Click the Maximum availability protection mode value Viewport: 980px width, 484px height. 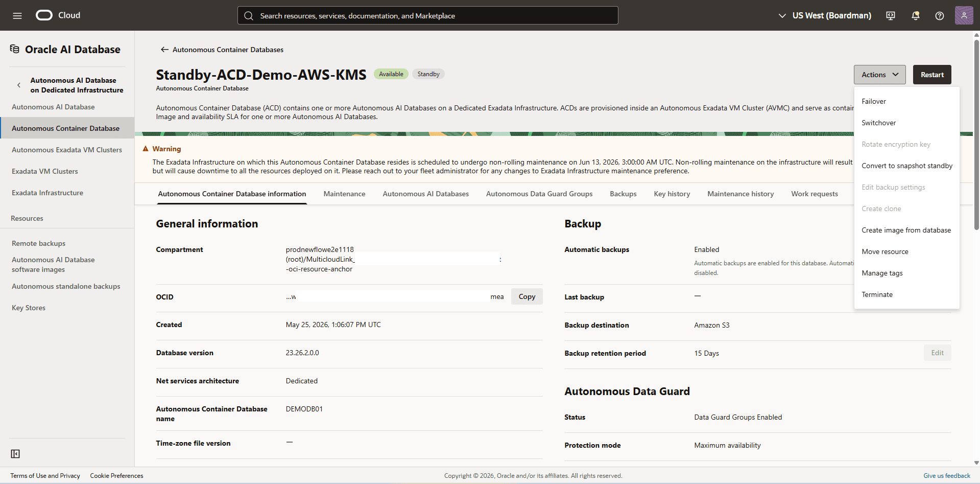(727, 445)
